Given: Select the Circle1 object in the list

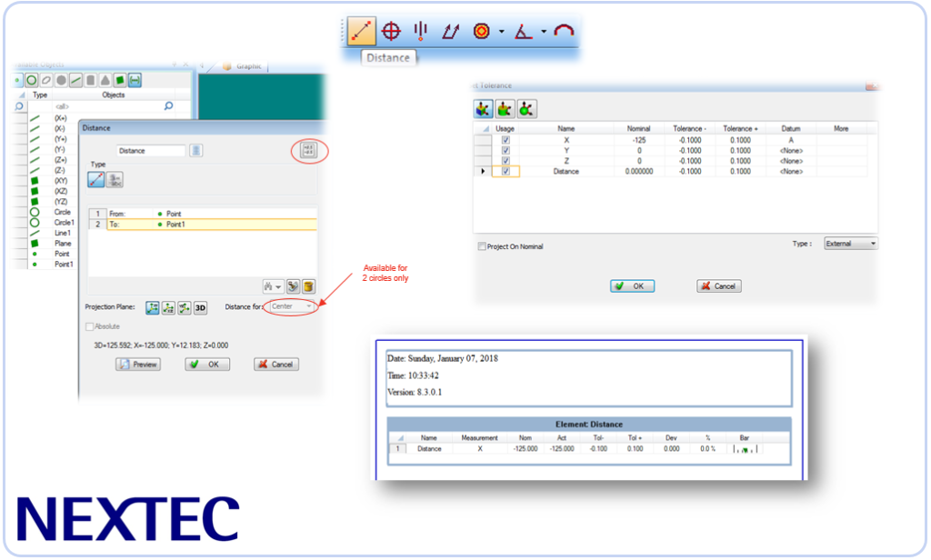Looking at the screenshot, I should 64,223.
